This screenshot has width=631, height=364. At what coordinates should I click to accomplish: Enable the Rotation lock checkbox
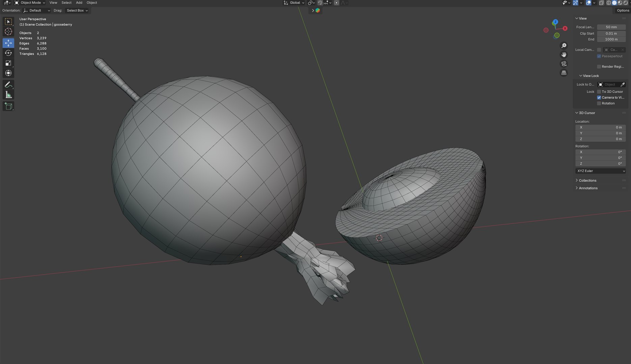pos(599,103)
